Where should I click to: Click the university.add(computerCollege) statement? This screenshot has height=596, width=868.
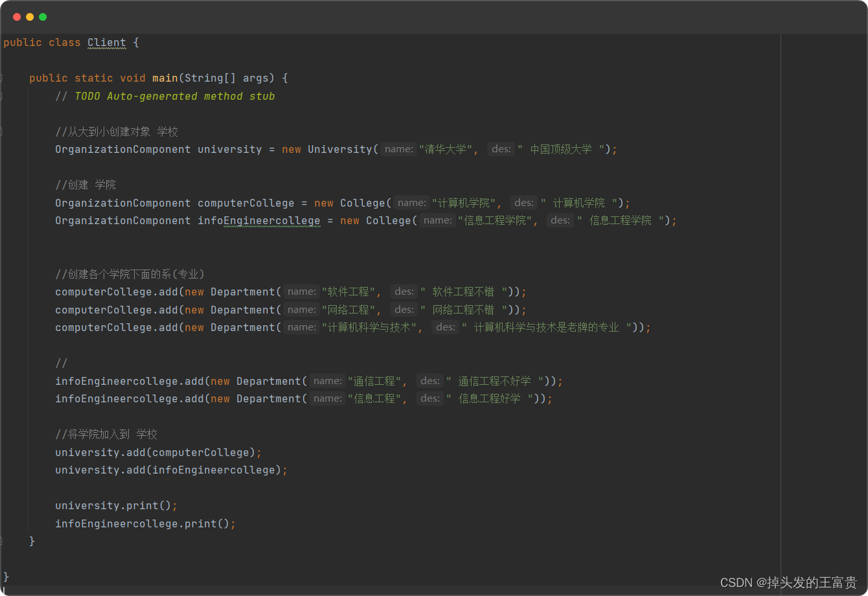pos(159,453)
